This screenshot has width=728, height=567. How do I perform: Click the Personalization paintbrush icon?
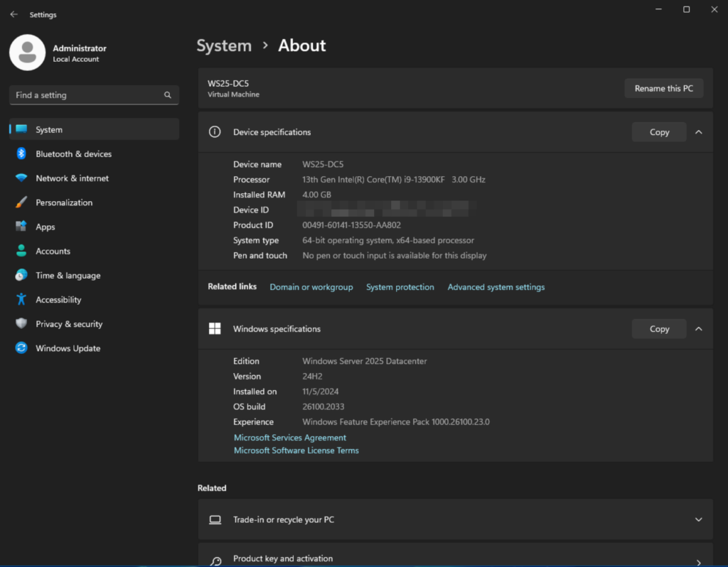tap(21, 202)
